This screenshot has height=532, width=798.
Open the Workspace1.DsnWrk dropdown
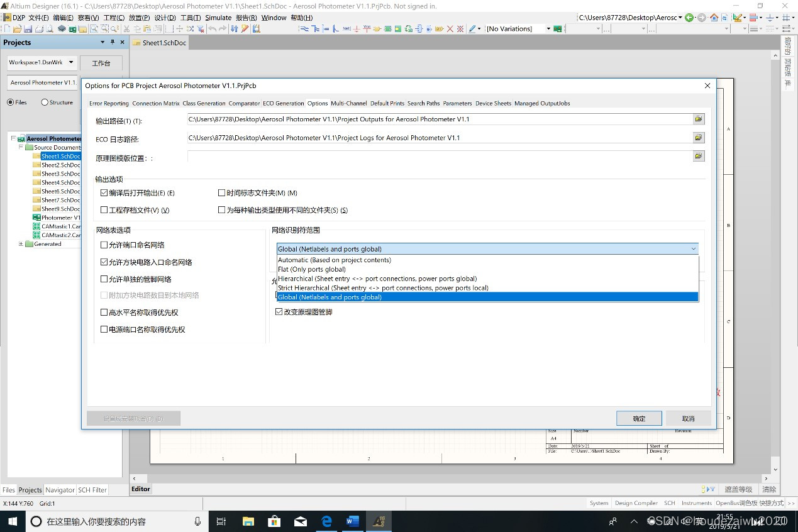click(71, 62)
